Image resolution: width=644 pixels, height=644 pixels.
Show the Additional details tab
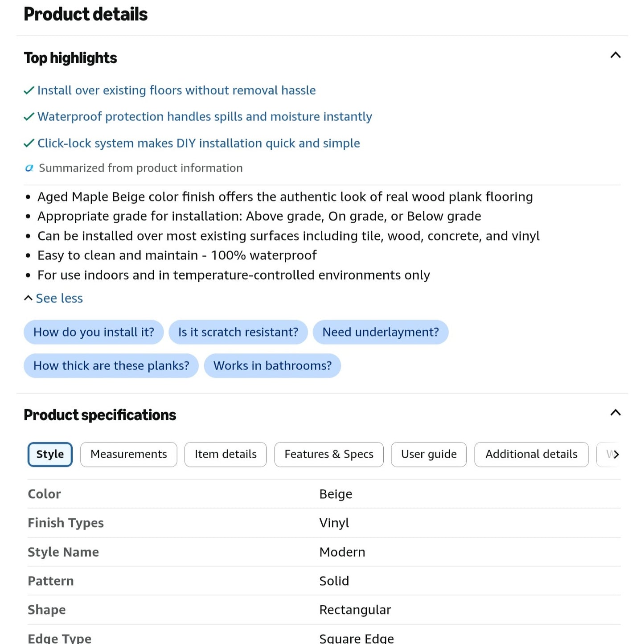coord(531,454)
